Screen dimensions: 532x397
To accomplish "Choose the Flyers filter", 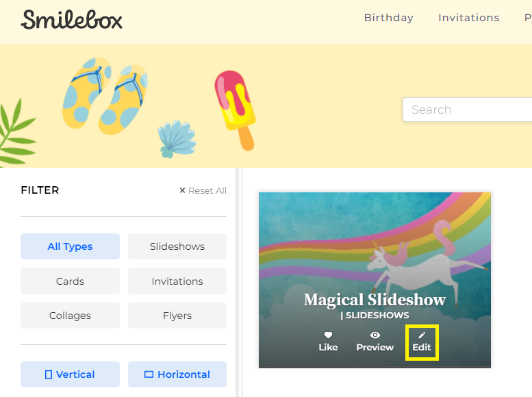I will (x=177, y=316).
